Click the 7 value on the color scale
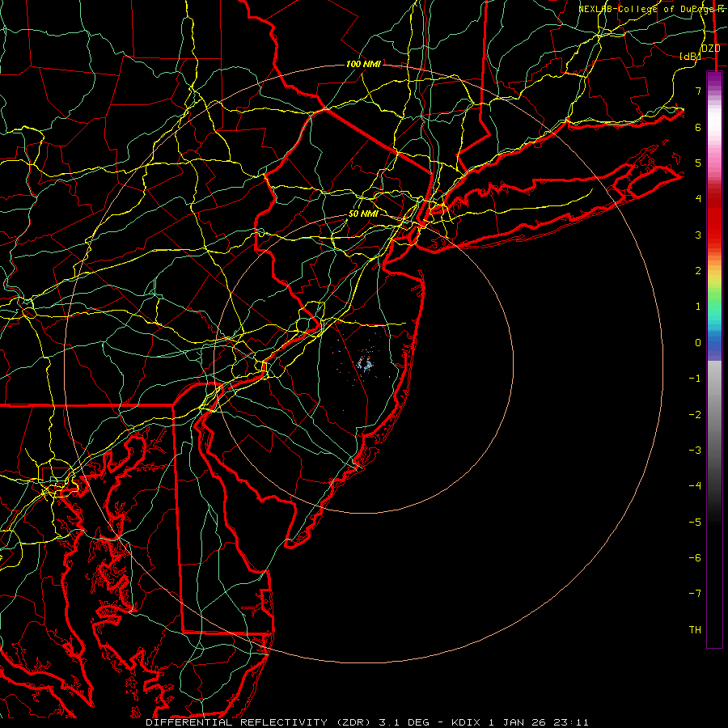Image resolution: width=728 pixels, height=728 pixels. click(x=698, y=91)
